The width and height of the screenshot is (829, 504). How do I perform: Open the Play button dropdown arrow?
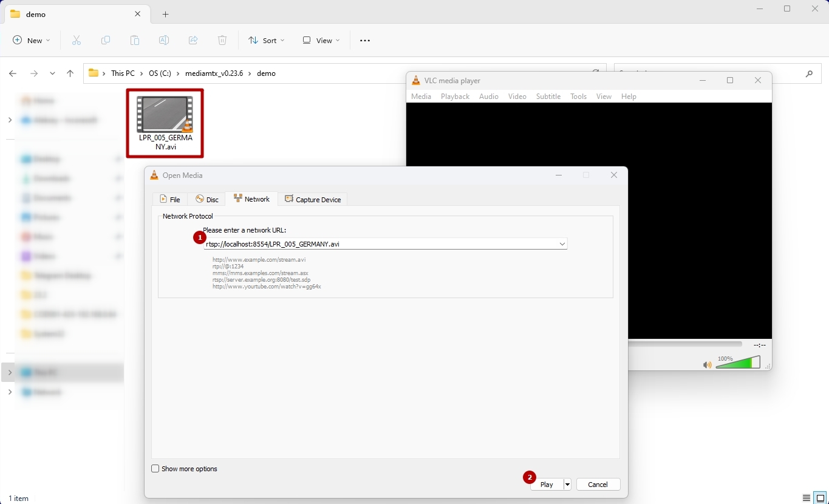567,485
